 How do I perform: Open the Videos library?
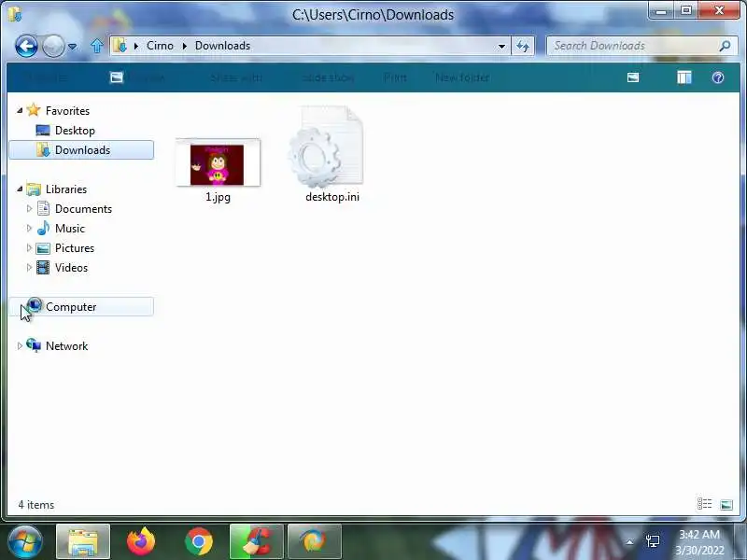[71, 268]
